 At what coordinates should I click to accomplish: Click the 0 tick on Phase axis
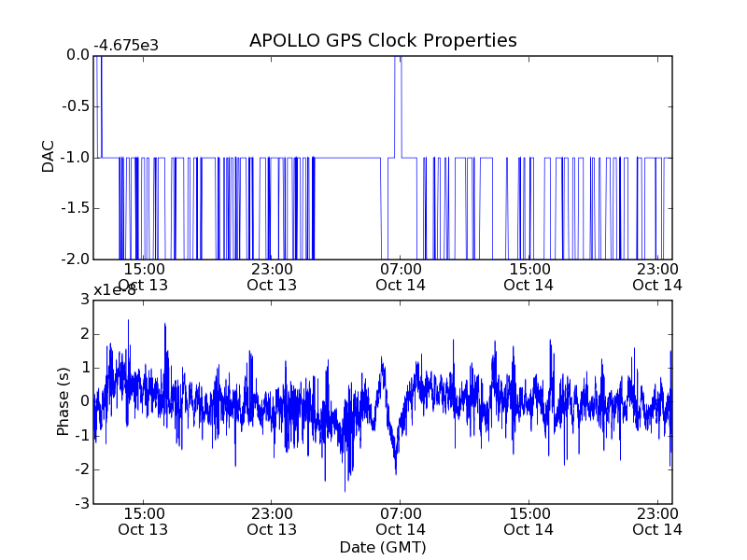click(85, 401)
